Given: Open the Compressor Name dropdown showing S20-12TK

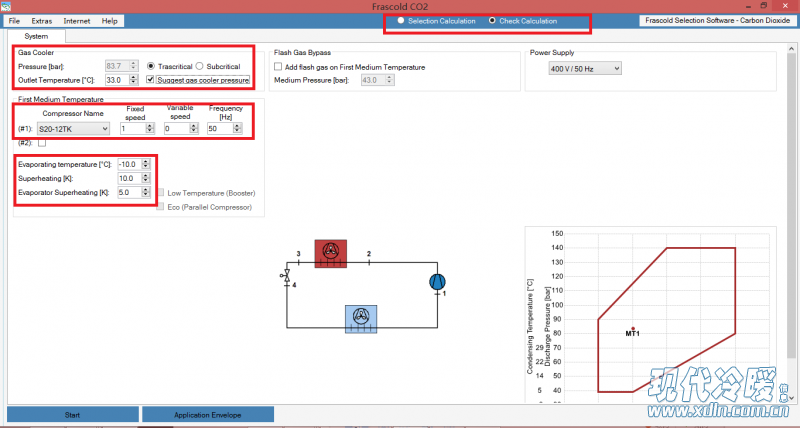Looking at the screenshot, I should coord(73,129).
